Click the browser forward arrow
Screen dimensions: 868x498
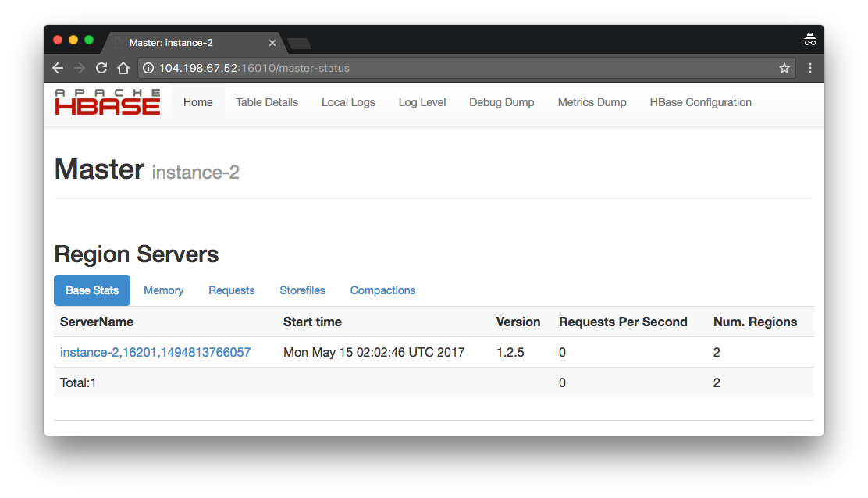[x=80, y=68]
